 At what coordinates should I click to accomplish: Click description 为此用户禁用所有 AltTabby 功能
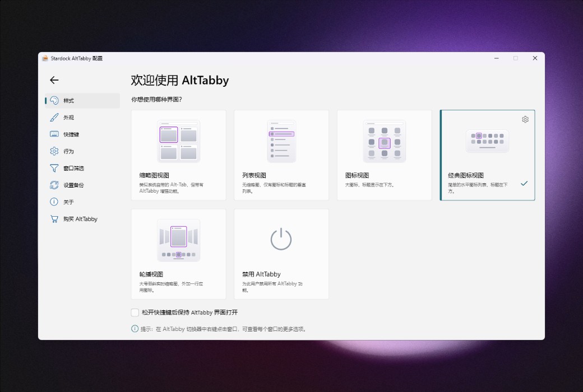272,287
